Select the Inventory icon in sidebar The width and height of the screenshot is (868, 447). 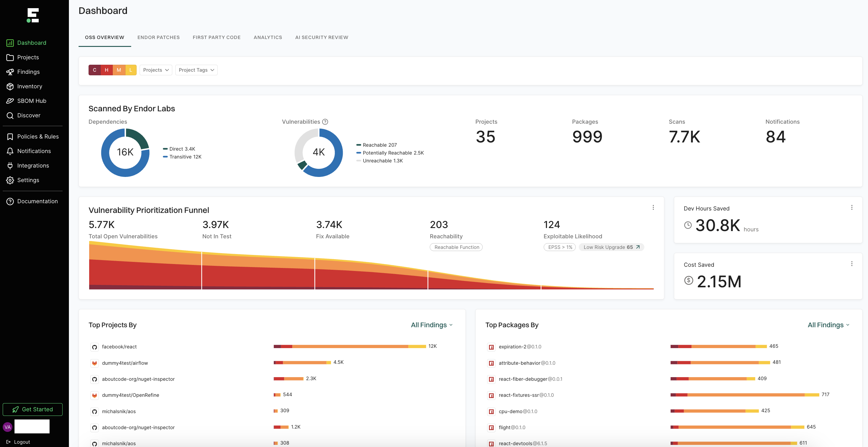tap(10, 86)
